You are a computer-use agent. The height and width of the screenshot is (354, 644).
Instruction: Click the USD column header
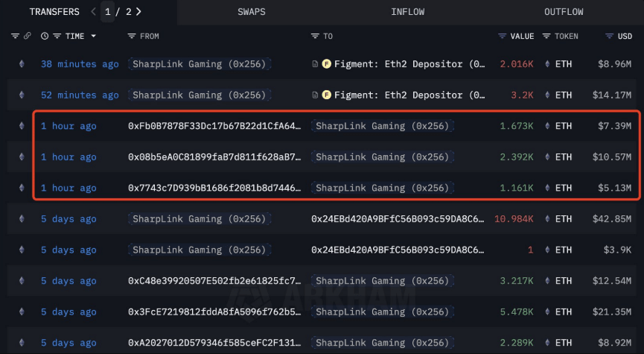625,37
